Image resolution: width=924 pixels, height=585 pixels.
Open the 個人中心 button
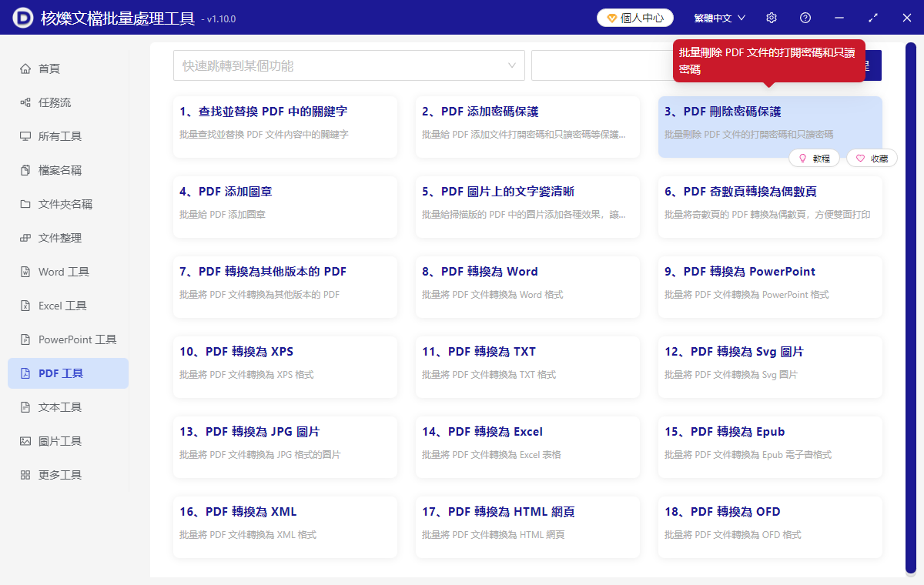tap(635, 18)
